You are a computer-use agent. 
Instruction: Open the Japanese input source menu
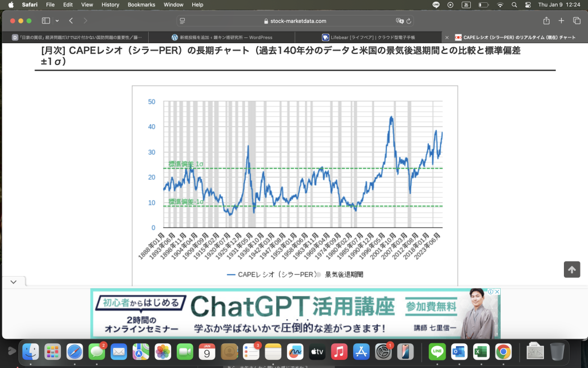point(483,5)
